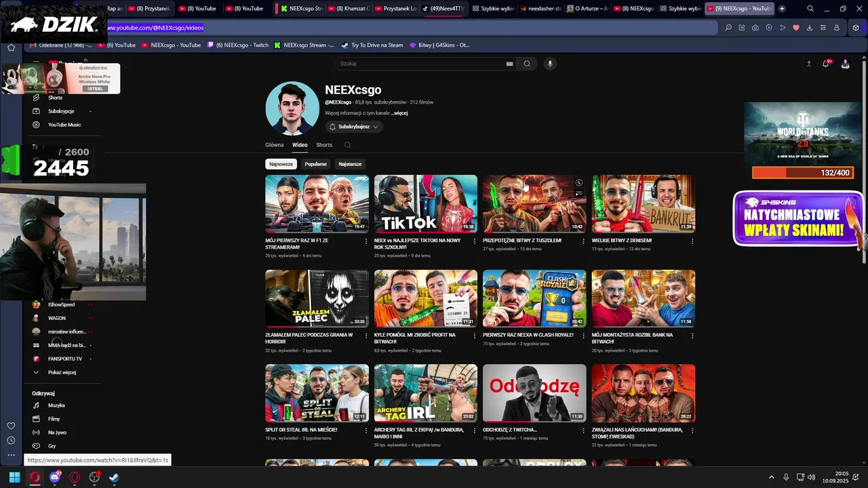Image resolution: width=868 pixels, height=488 pixels.
Task: Play the BANKRUT Denisem thumbnail video
Action: coord(644,203)
